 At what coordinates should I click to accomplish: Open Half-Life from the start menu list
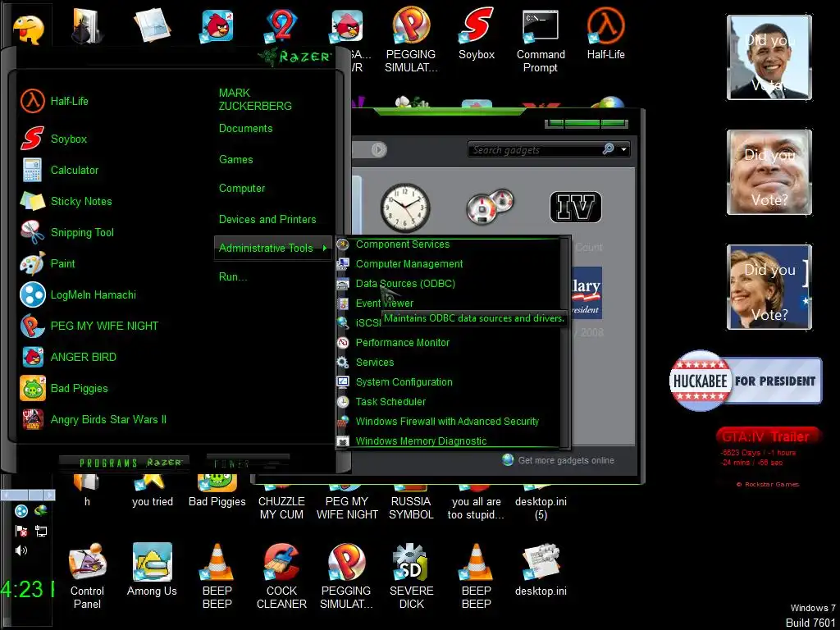54,101
